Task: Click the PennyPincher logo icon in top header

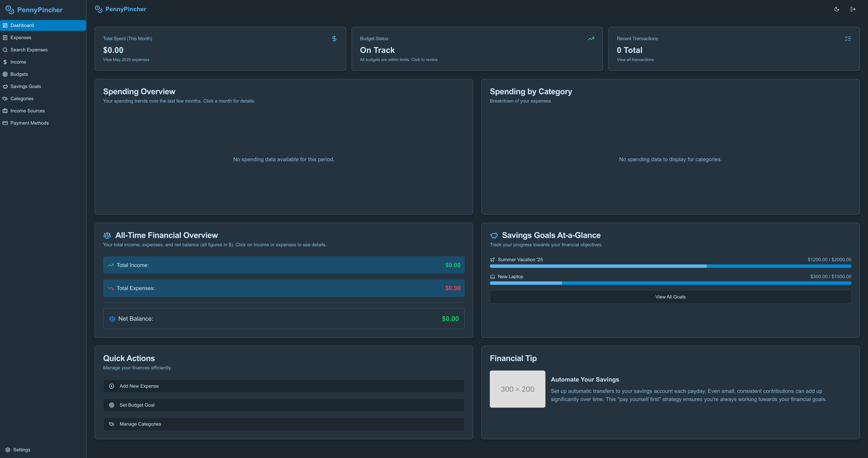Action: click(98, 9)
